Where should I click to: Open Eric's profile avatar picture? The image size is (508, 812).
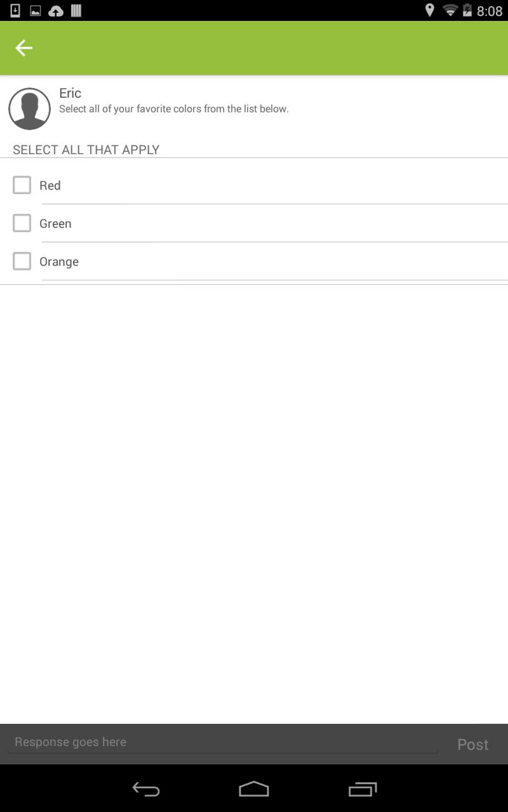coord(29,109)
